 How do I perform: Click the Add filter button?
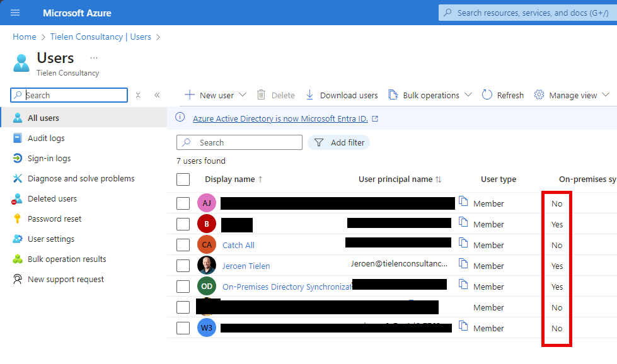(x=339, y=142)
